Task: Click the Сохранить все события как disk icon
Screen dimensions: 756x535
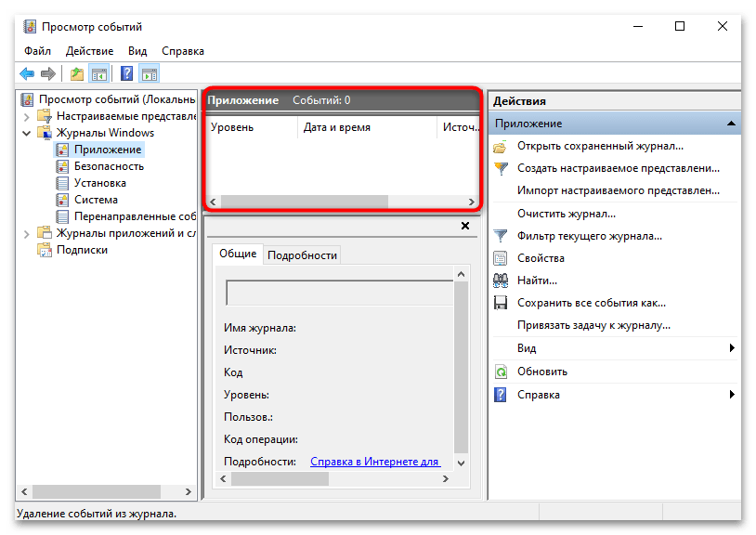Action: (x=502, y=302)
